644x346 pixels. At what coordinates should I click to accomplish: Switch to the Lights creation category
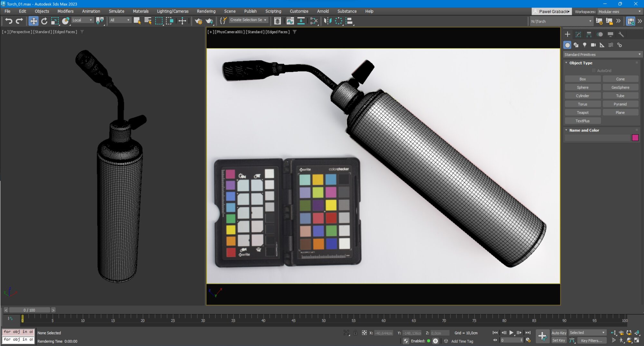coord(585,45)
